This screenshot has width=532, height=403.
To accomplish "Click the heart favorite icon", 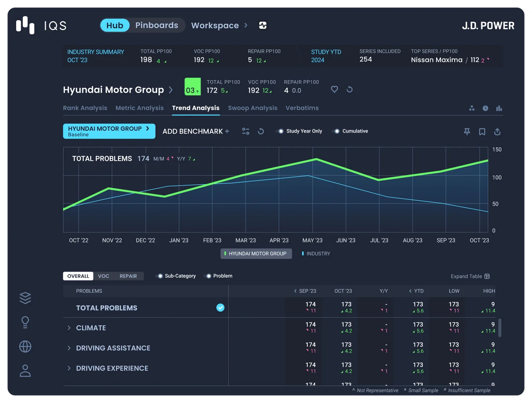I will coord(334,89).
